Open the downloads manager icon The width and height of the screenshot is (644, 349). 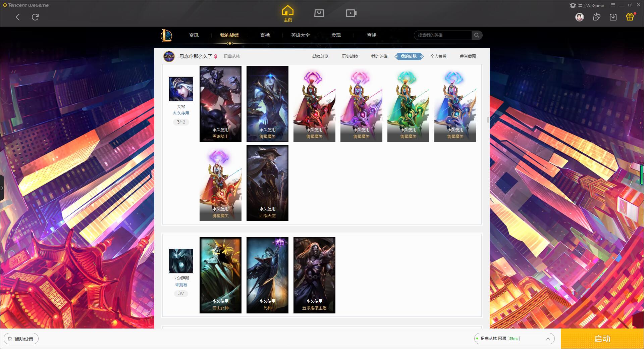613,17
